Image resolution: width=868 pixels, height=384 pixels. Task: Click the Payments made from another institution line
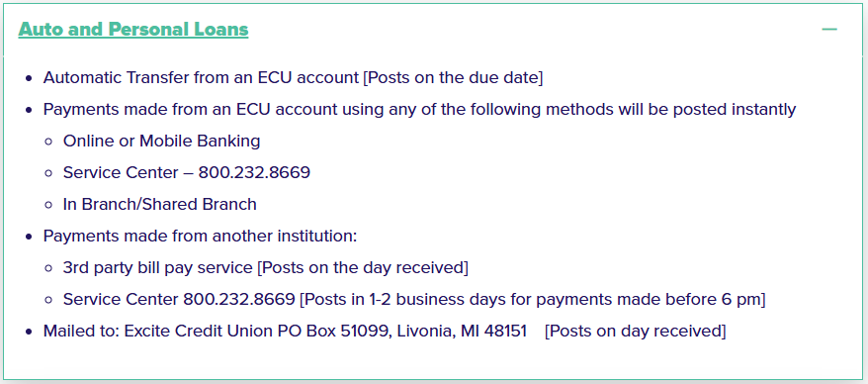pyautogui.click(x=201, y=237)
